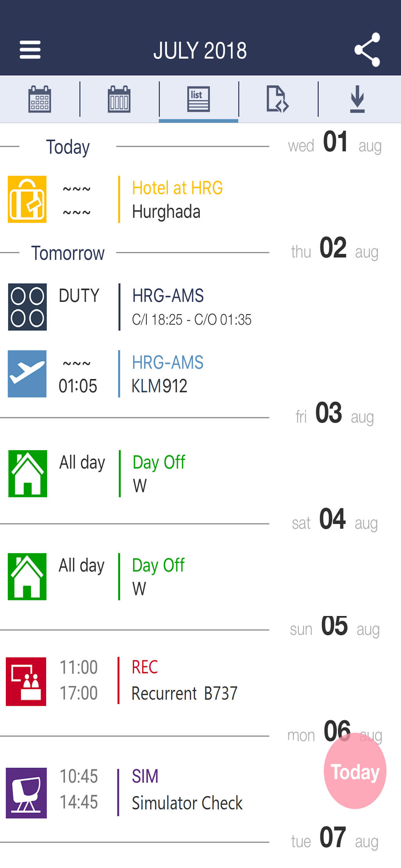The width and height of the screenshot is (401, 868).
Task: Switch to the month calendar view tab
Action: 40,99
